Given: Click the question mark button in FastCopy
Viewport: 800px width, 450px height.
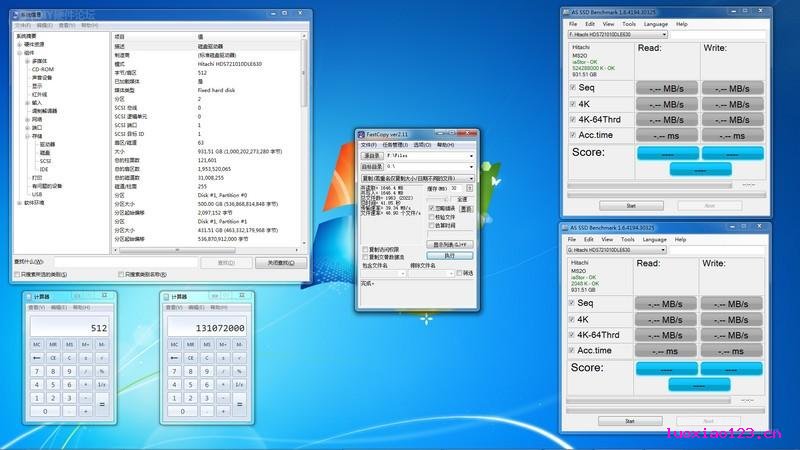Looking at the screenshot, I should tap(469, 189).
